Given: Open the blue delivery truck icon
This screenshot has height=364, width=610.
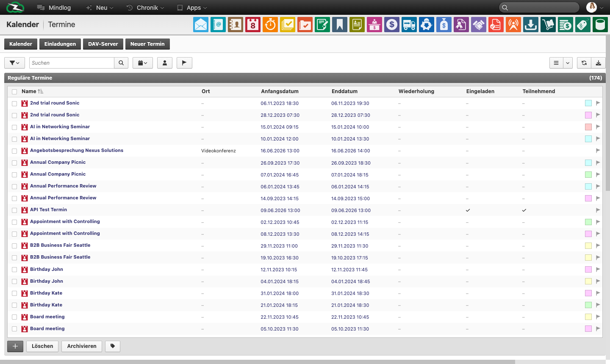Looking at the screenshot, I should point(409,25).
